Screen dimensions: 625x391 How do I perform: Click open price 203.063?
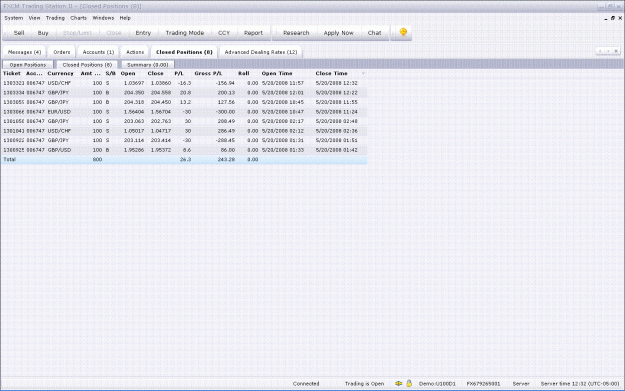[134, 121]
